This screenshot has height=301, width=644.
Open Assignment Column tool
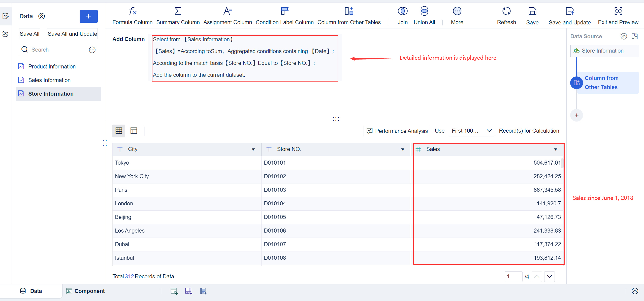point(228,16)
